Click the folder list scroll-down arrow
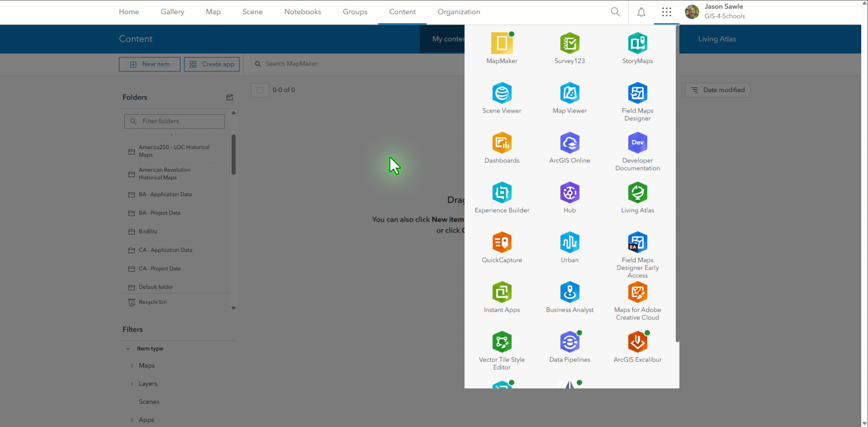The width and height of the screenshot is (868, 427). click(x=234, y=308)
